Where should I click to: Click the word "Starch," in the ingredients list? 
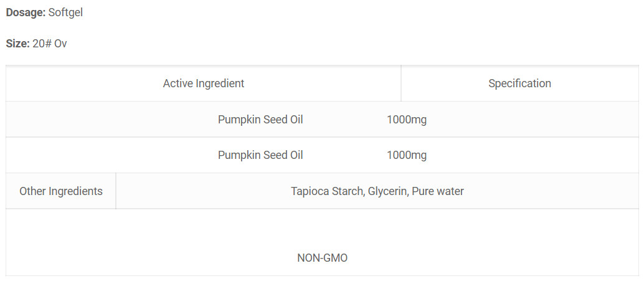[x=346, y=191]
